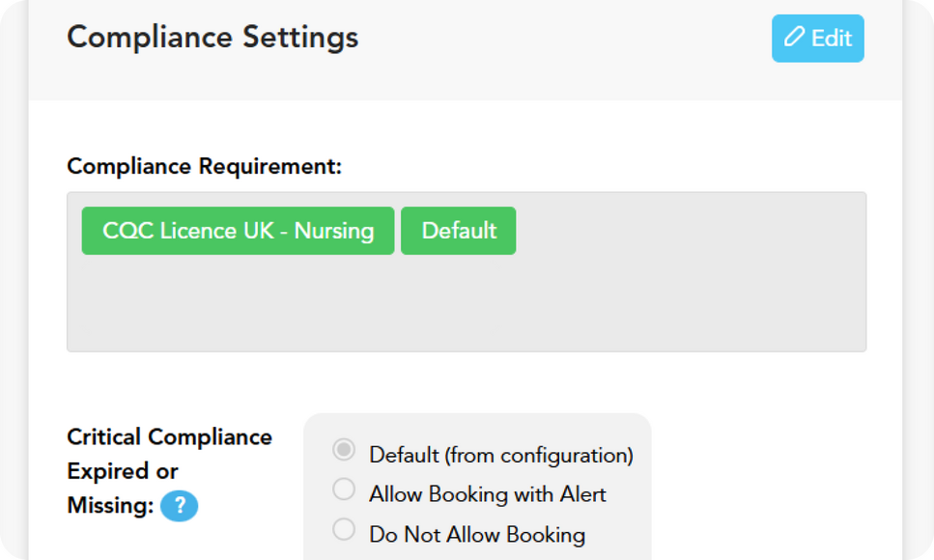Viewport: 934px width, 560px height.
Task: Click the word 'Missing:' beside the help icon
Action: pyautogui.click(x=110, y=506)
